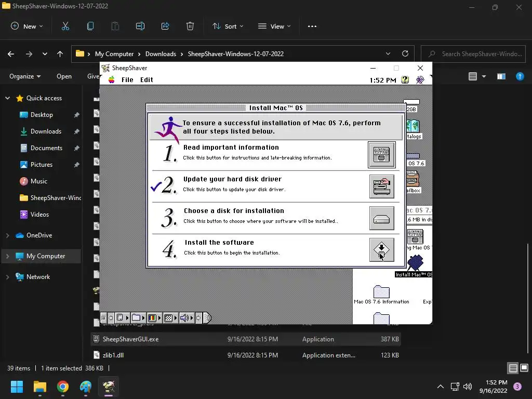
Task: Go forward in File Explorer
Action: coord(29,54)
